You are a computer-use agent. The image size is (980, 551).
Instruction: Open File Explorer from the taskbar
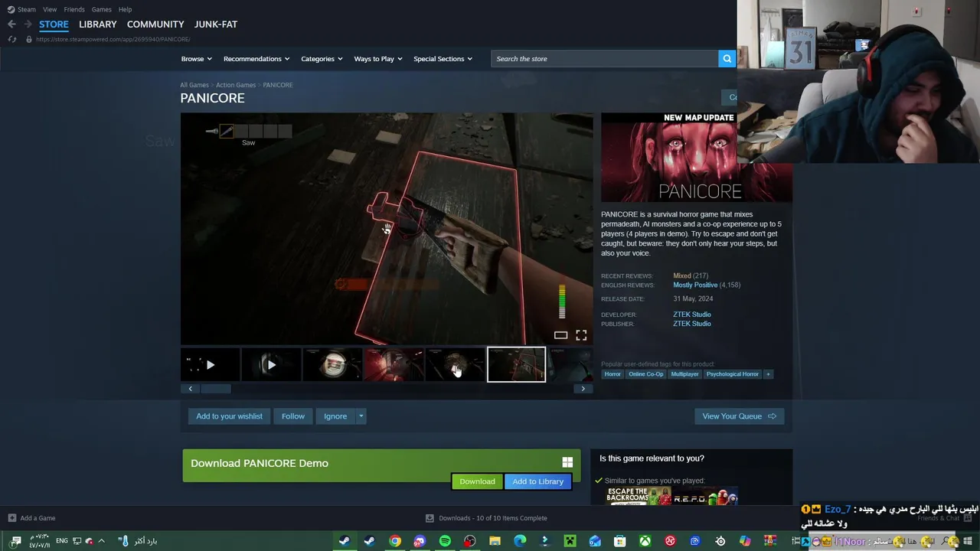coord(495,541)
